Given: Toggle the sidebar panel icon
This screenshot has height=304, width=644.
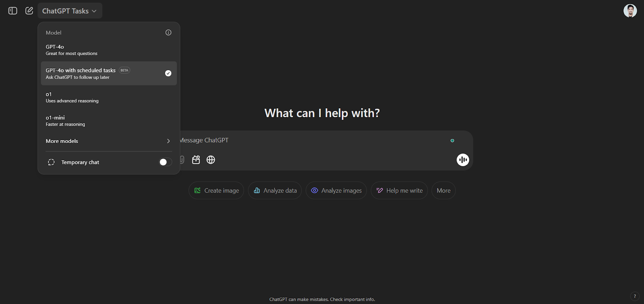Looking at the screenshot, I should (13, 11).
